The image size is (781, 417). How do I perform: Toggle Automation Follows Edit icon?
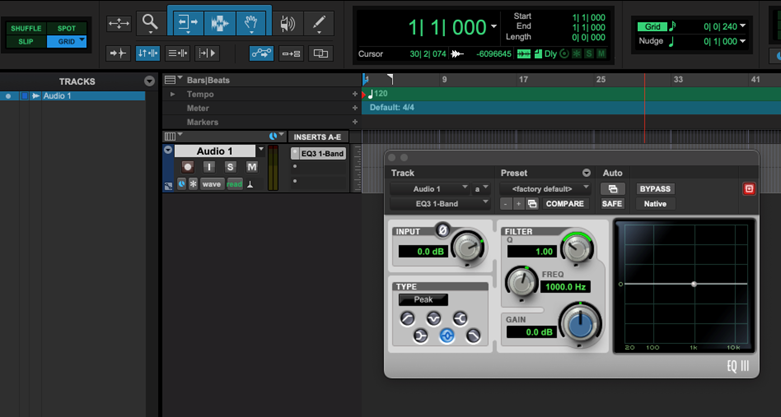[261, 53]
